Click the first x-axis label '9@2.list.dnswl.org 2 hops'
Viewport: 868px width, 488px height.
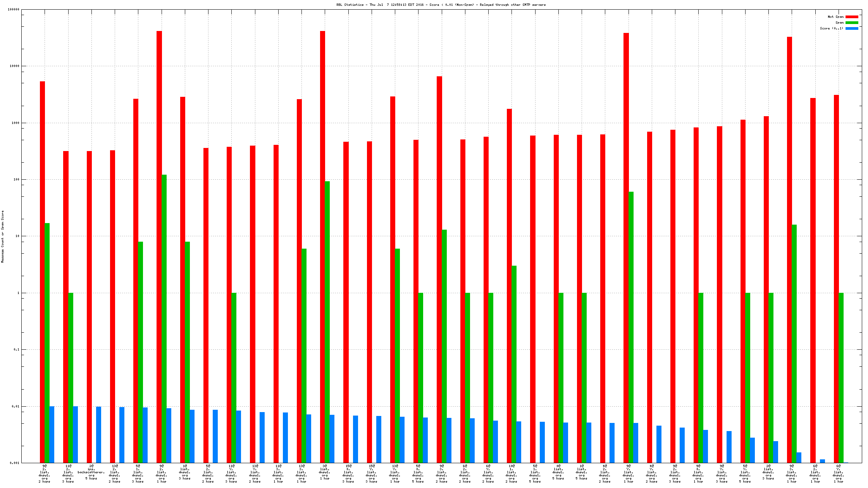pyautogui.click(x=45, y=474)
